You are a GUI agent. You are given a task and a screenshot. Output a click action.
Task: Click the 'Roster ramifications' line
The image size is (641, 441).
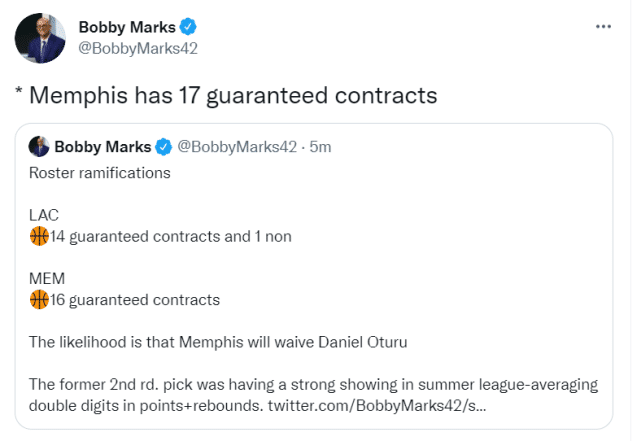[x=100, y=173]
